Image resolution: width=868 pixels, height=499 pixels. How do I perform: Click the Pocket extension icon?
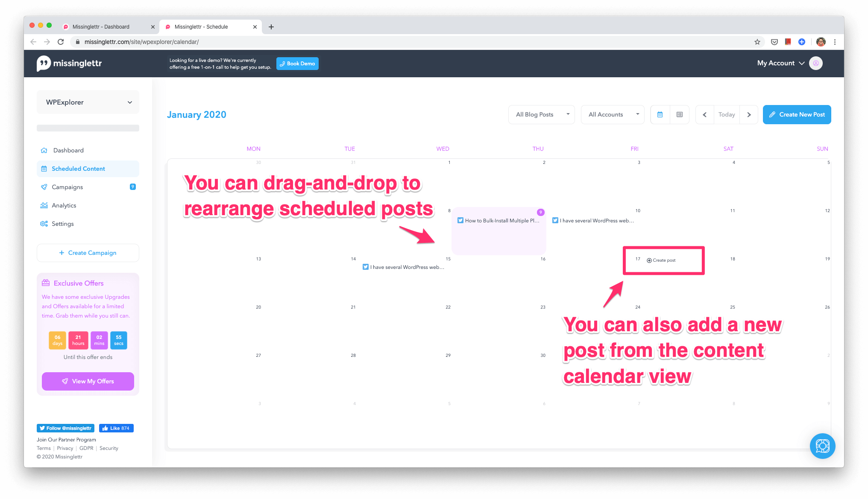(774, 42)
